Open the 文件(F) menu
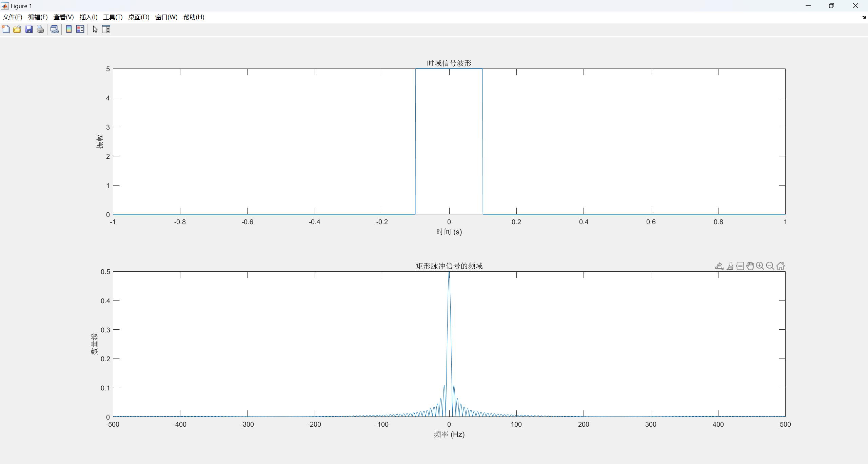The width and height of the screenshot is (868, 464). (13, 17)
